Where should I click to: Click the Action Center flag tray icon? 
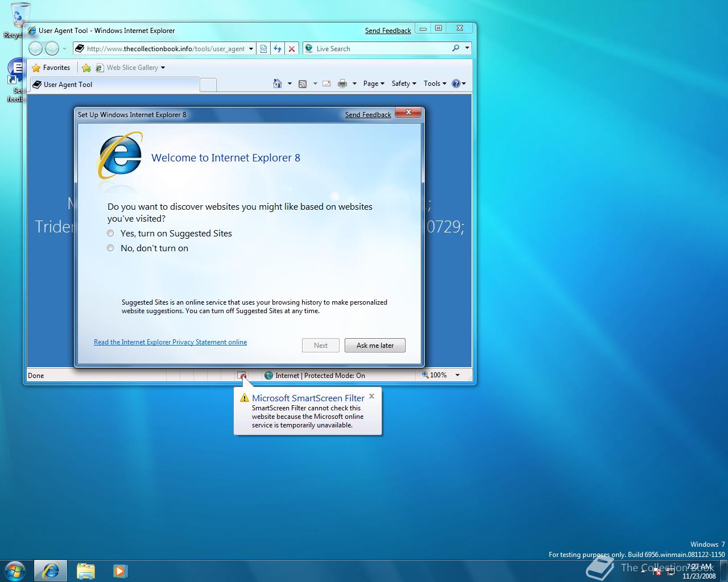657,572
